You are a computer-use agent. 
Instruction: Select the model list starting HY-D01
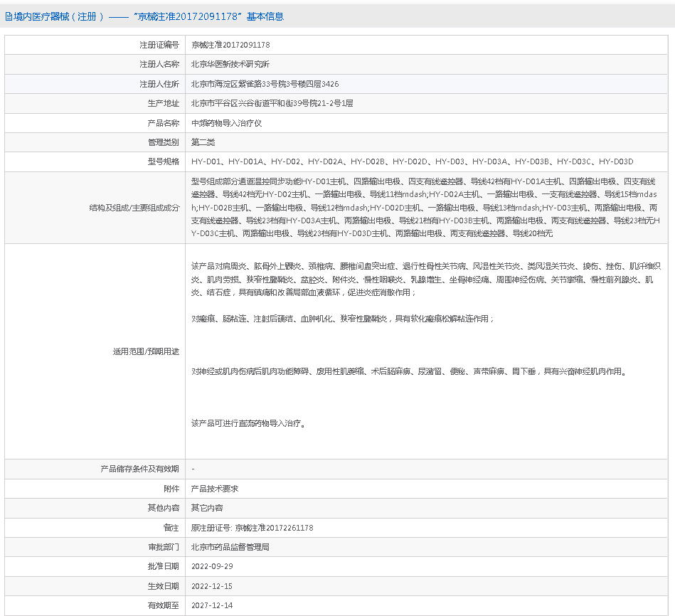coord(413,162)
